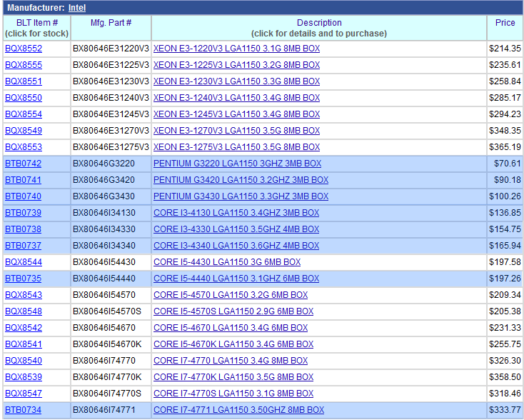524x420 pixels.
Task: Check stock for item BQX8555
Action: tap(24, 65)
